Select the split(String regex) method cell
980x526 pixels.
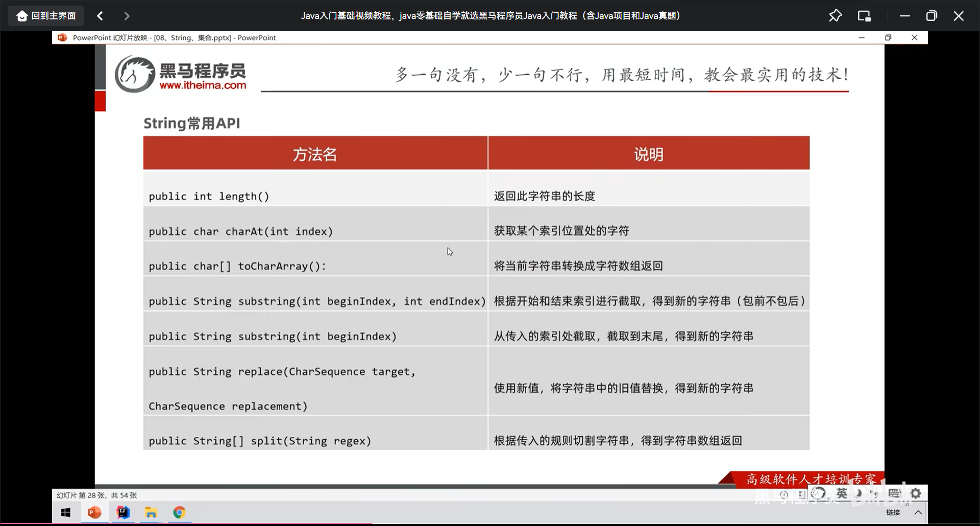tap(315, 433)
